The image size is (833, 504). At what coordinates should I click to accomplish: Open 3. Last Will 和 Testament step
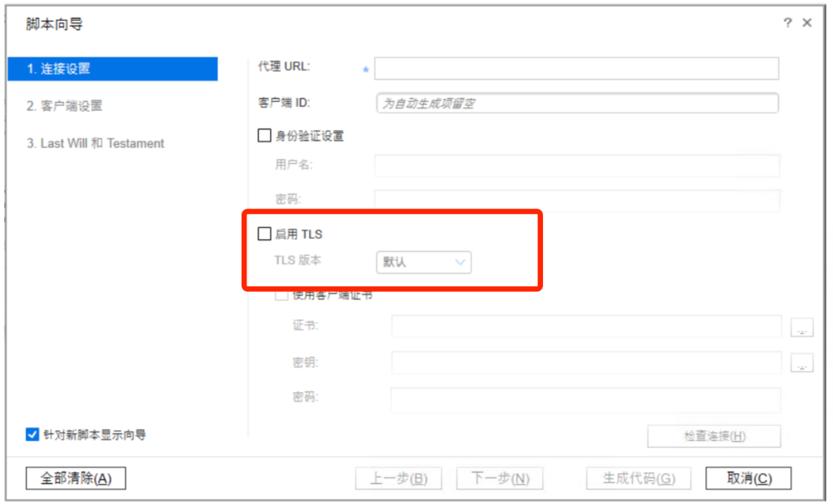(95, 143)
